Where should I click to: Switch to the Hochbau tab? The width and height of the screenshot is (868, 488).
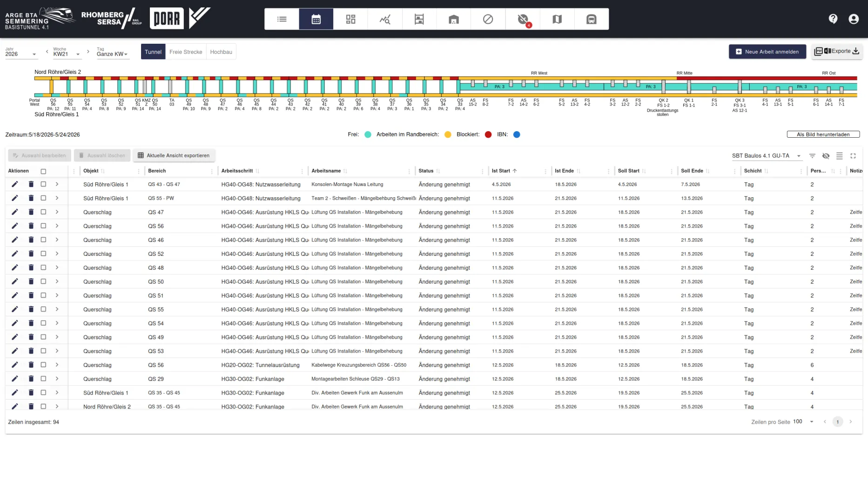(x=221, y=52)
